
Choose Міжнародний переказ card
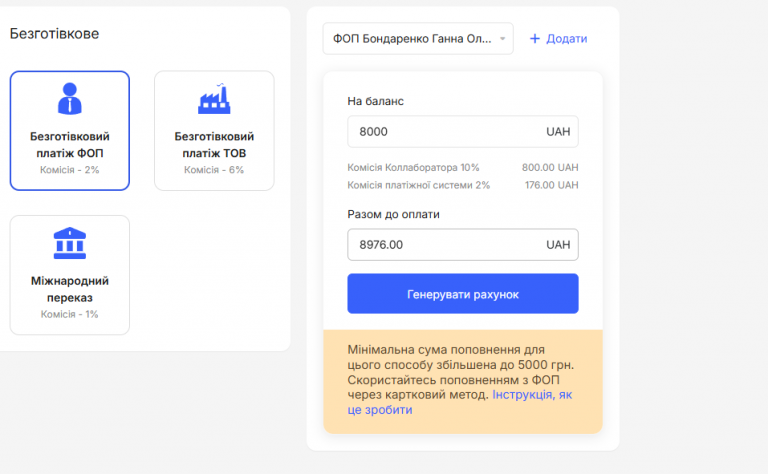[x=70, y=275]
